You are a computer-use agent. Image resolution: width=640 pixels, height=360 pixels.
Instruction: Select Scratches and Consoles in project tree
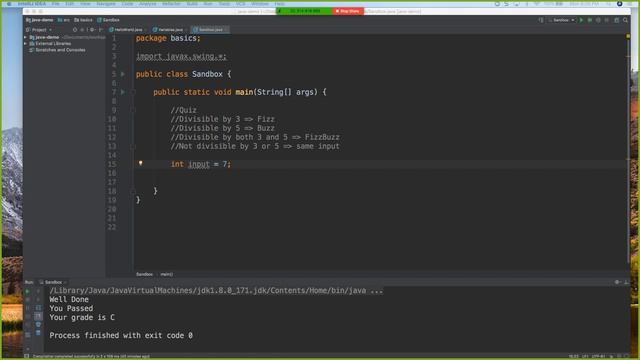point(57,50)
